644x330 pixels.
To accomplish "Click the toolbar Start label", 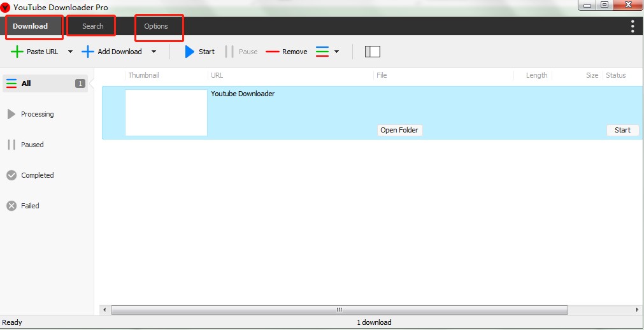I will click(206, 52).
